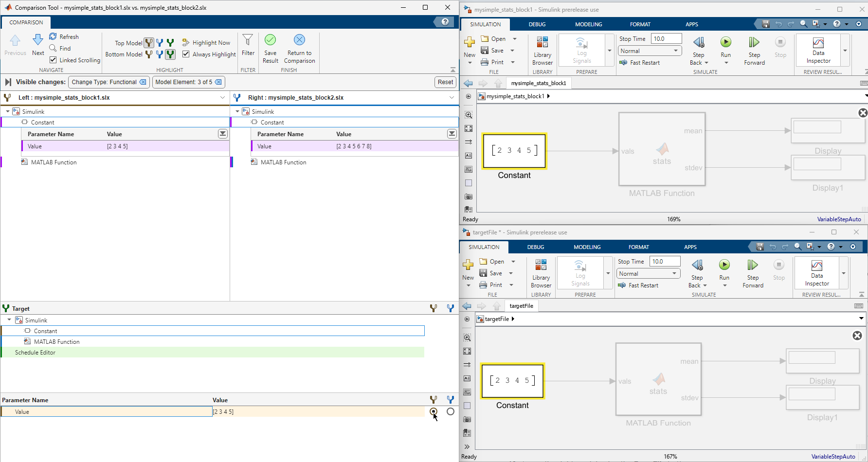This screenshot has height=462, width=868.
Task: Open Library Browser in targetFile window
Action: tap(541, 273)
